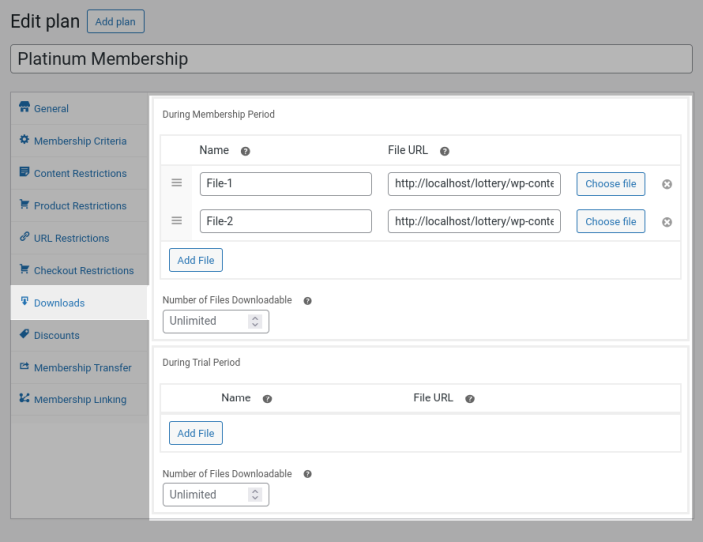Image resolution: width=703 pixels, height=542 pixels.
Task: Go to the URL Restrictions tab
Action: [x=71, y=238]
